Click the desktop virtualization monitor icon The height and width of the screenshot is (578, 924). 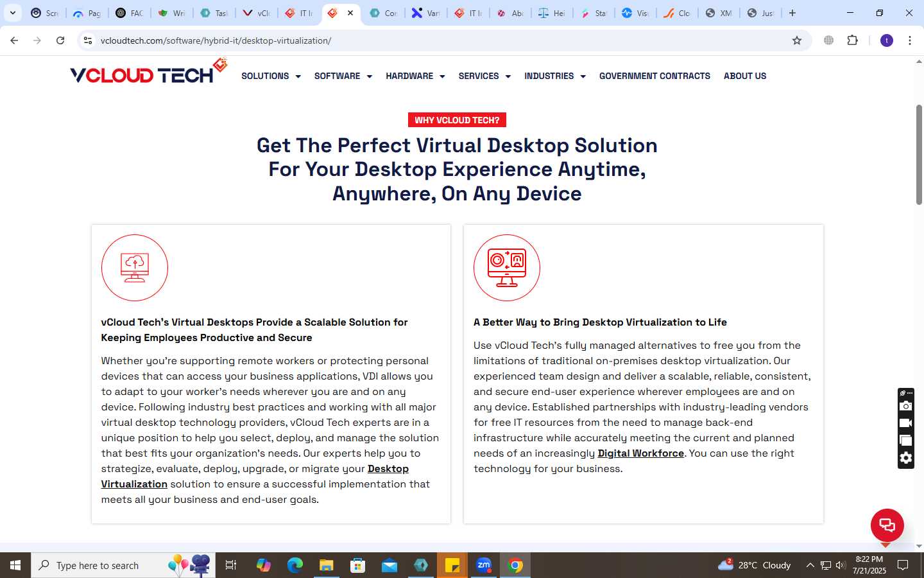507,268
